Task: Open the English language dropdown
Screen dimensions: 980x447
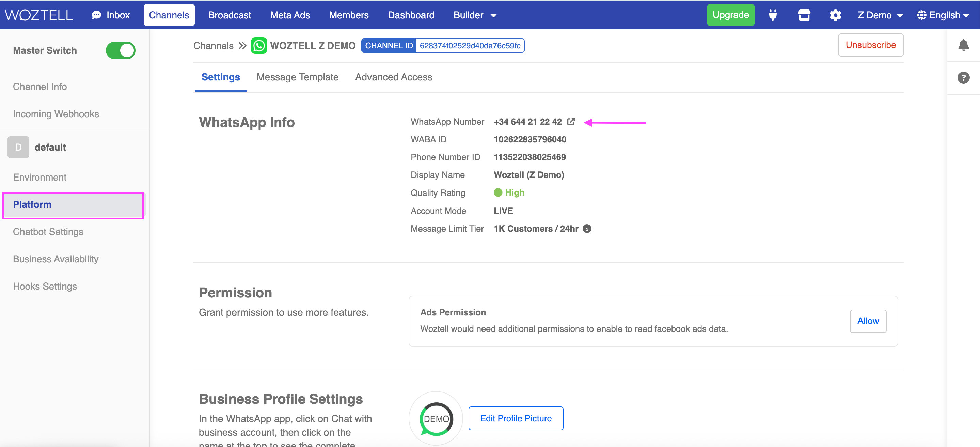Action: 943,15
